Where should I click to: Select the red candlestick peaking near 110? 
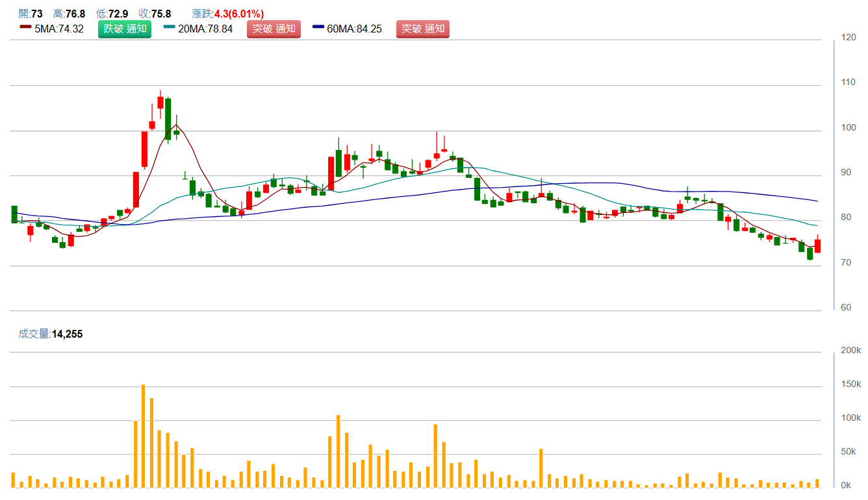coord(160,103)
